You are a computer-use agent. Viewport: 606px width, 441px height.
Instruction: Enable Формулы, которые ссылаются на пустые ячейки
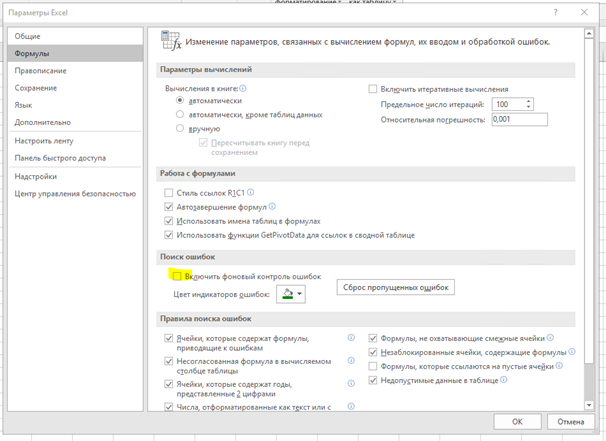pyautogui.click(x=373, y=366)
